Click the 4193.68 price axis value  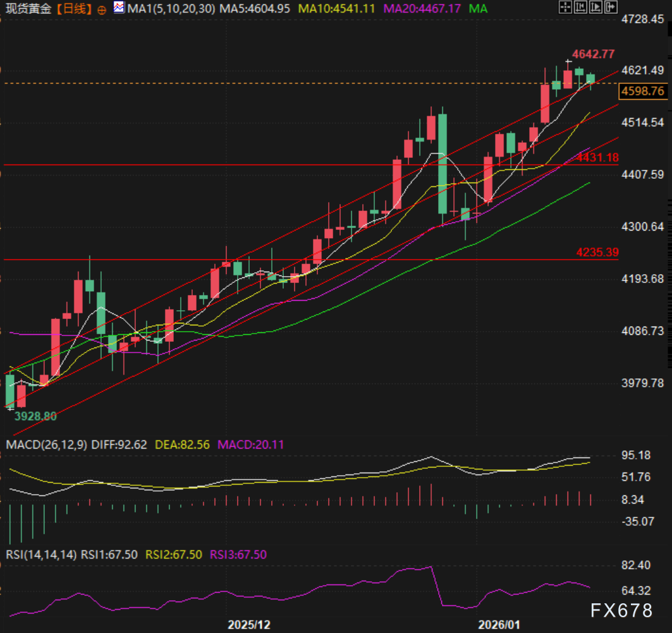(642, 279)
